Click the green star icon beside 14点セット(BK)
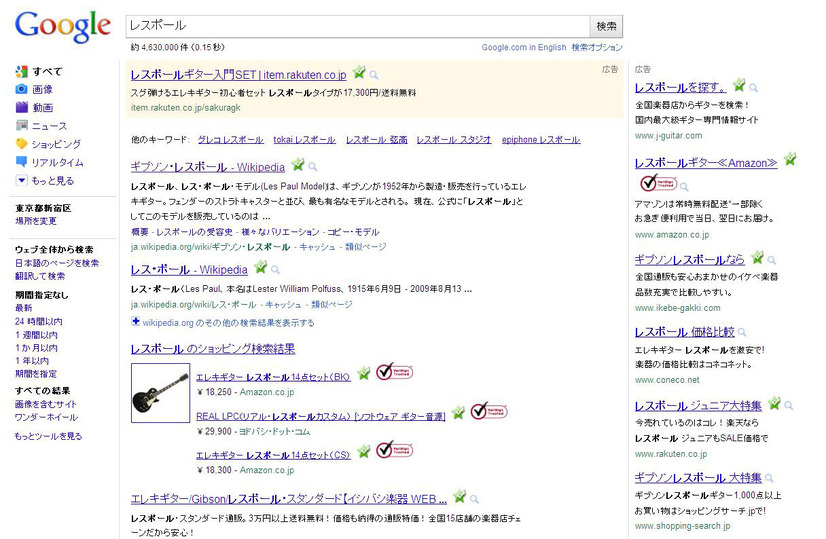The image size is (826, 539). 363,374
